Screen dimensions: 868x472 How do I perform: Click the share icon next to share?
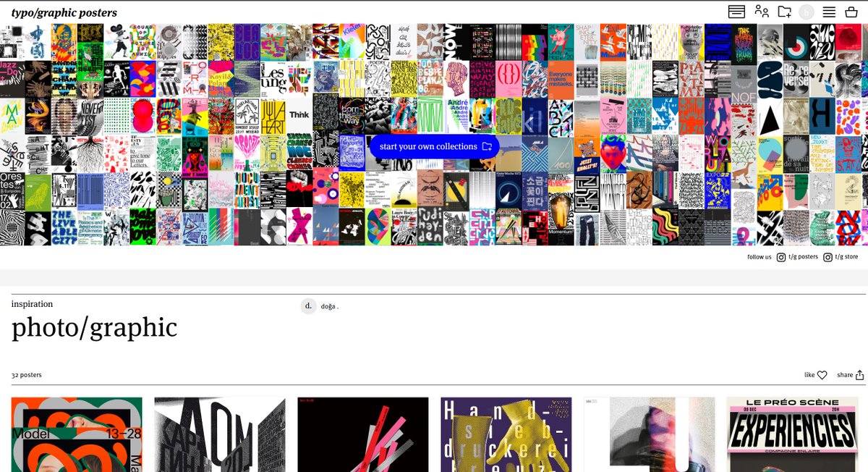(860, 375)
